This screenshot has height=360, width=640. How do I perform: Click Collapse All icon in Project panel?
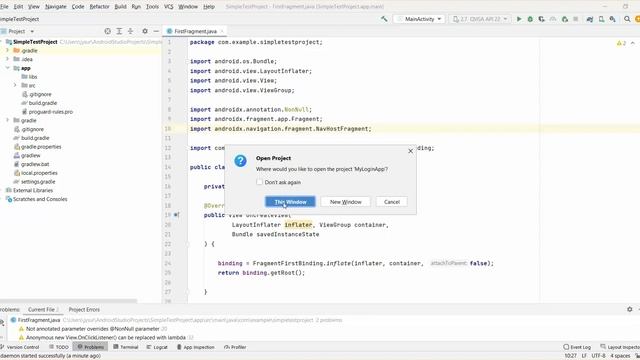click(x=131, y=31)
